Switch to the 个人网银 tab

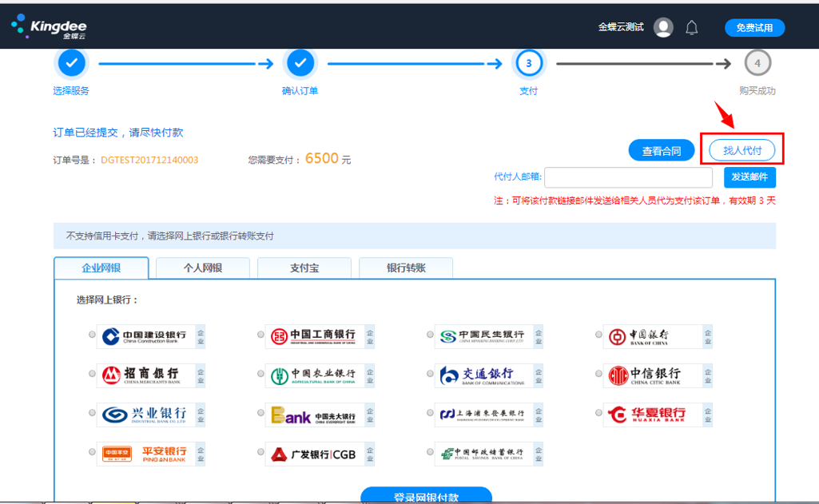coord(203,268)
